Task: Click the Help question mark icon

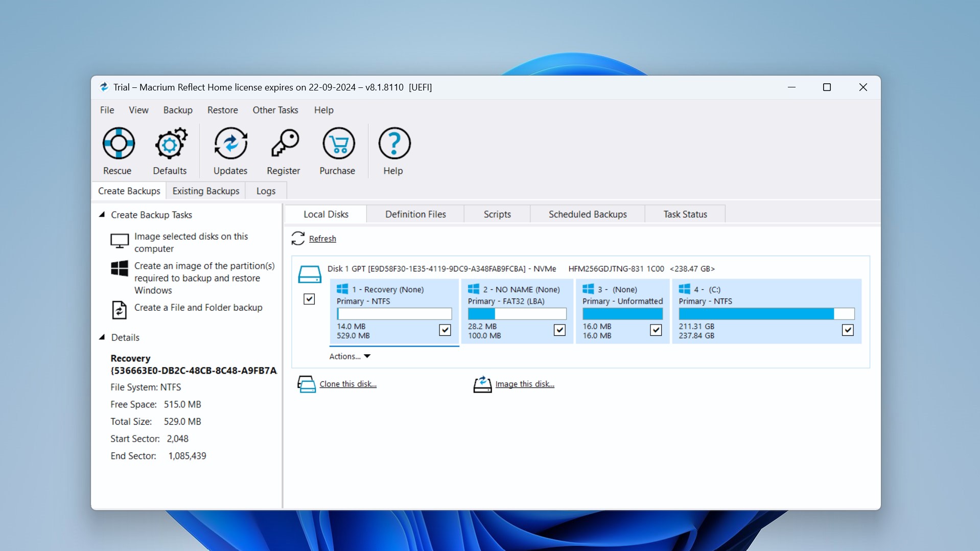Action: tap(394, 144)
